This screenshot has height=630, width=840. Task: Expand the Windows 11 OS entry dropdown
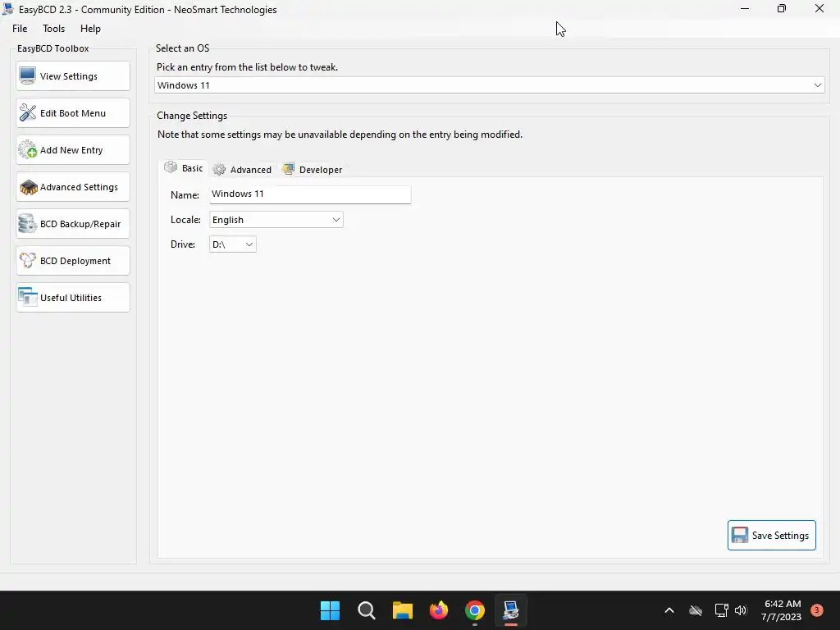click(489, 85)
